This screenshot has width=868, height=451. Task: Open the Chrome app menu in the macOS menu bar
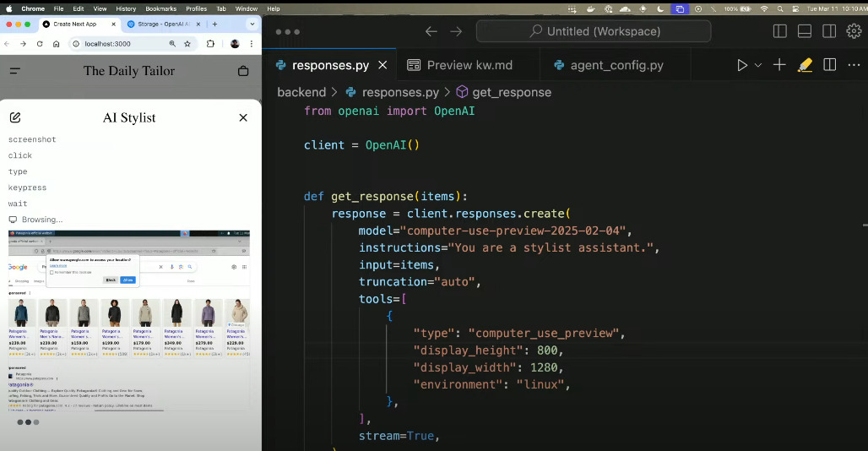click(x=33, y=8)
